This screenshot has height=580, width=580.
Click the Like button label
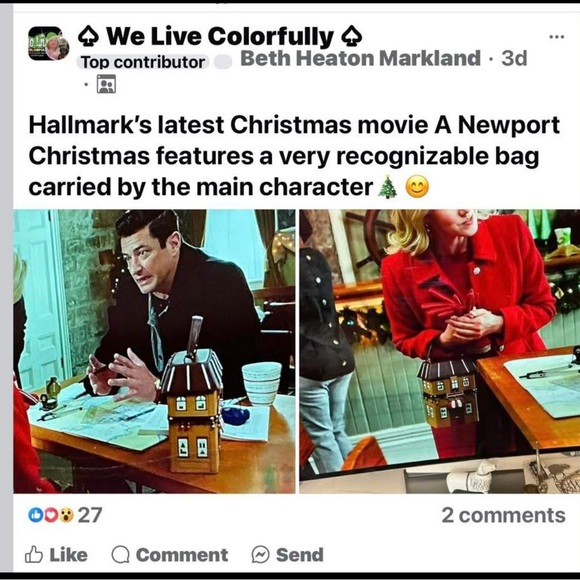pyautogui.click(x=68, y=554)
